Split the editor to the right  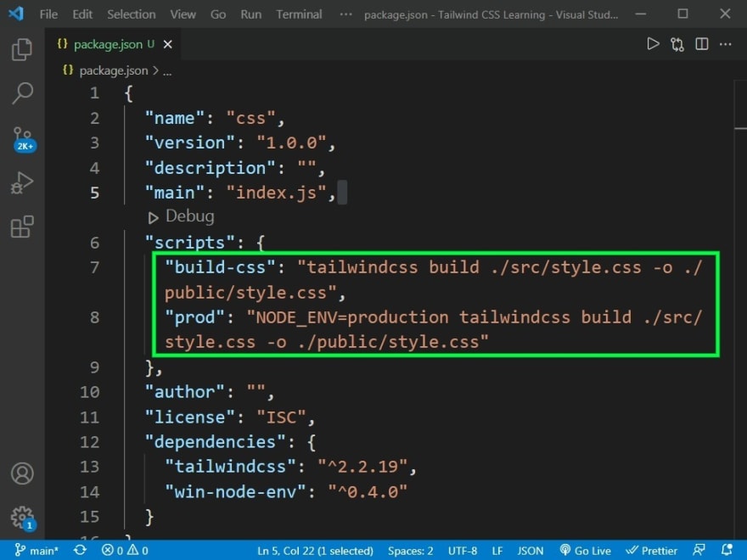point(701,44)
